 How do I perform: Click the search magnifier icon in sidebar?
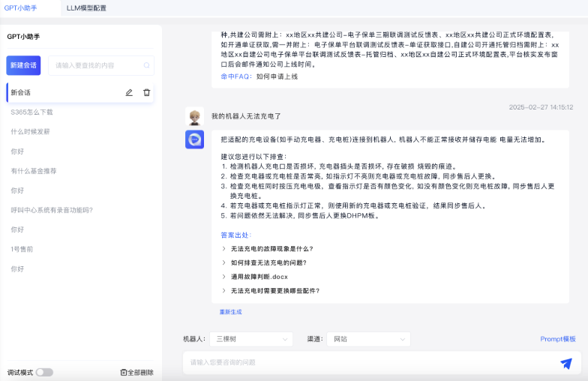point(147,66)
